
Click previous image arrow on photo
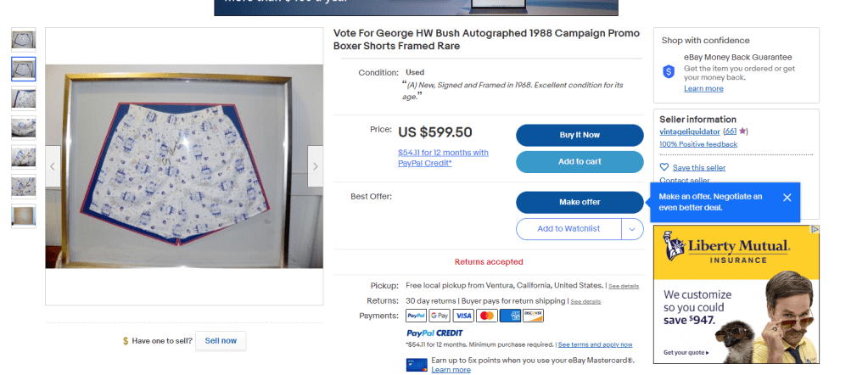click(x=53, y=167)
